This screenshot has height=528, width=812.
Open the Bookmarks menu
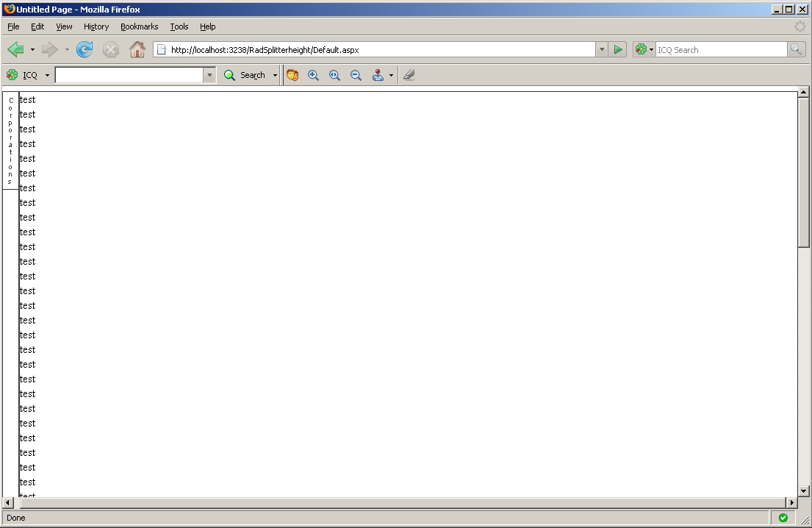[140, 26]
